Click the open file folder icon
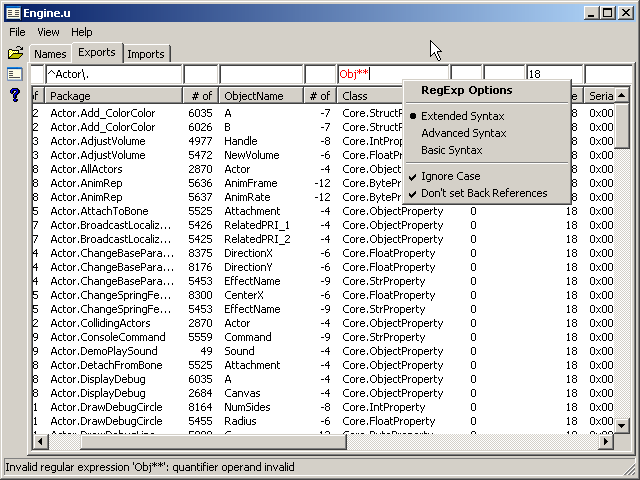Screen dimensions: 640x480 coord(15,53)
